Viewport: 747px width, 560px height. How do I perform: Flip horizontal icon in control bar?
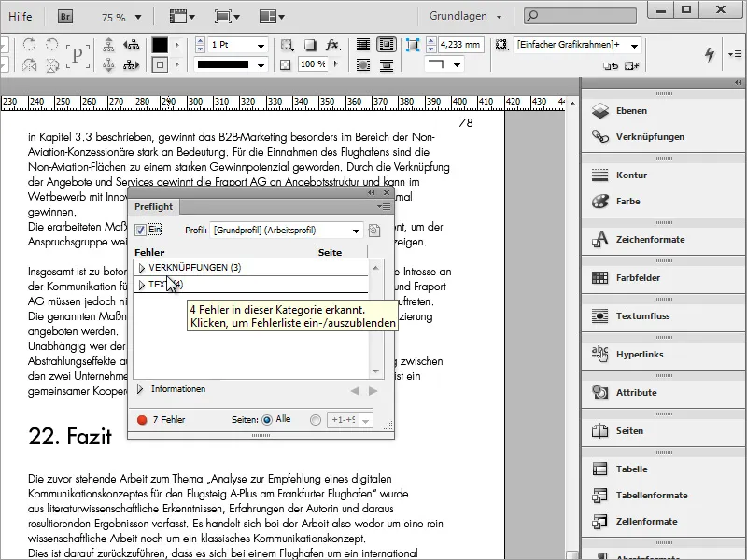pos(30,64)
